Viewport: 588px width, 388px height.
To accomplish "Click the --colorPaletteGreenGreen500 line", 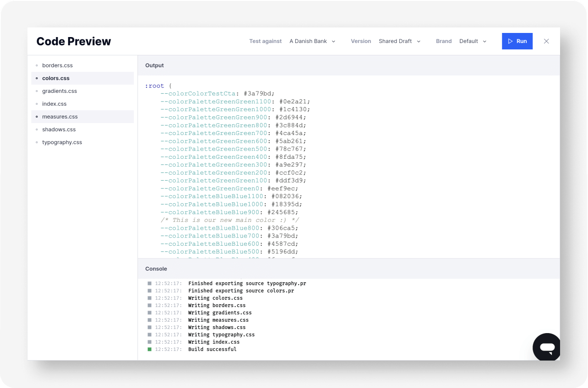I will [x=234, y=149].
